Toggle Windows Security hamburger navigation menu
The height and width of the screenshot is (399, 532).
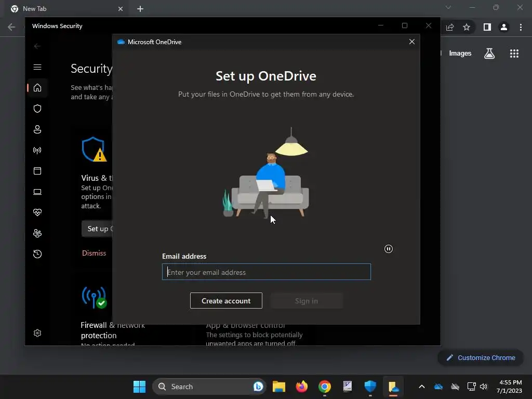click(x=37, y=67)
